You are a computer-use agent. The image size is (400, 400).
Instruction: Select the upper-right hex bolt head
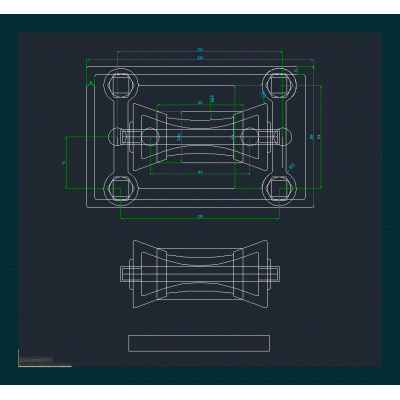279,83
